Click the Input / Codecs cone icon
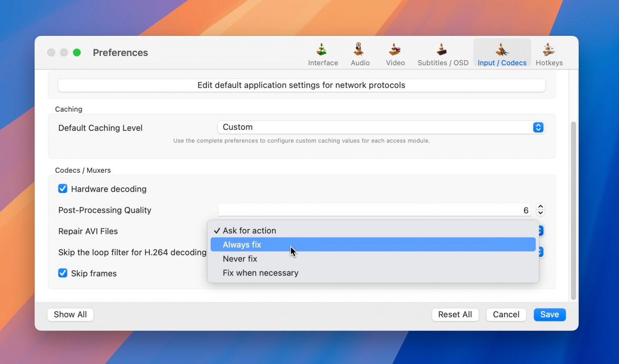 pos(502,50)
